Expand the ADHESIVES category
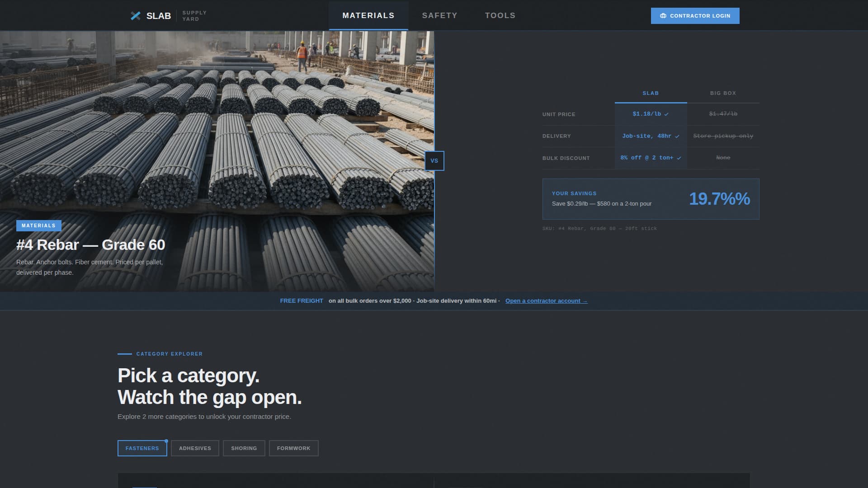This screenshot has height=488, width=868. (195, 448)
